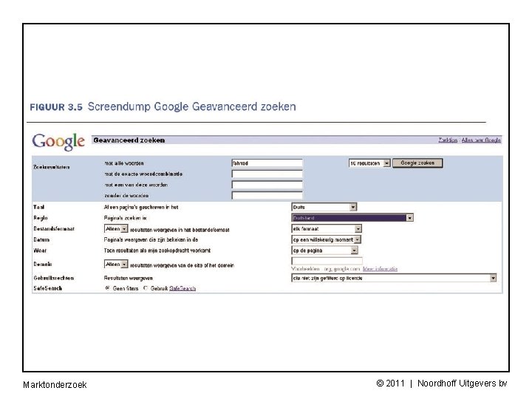
Task: Open the 10 resultaten dropdown
Action: click(x=369, y=163)
